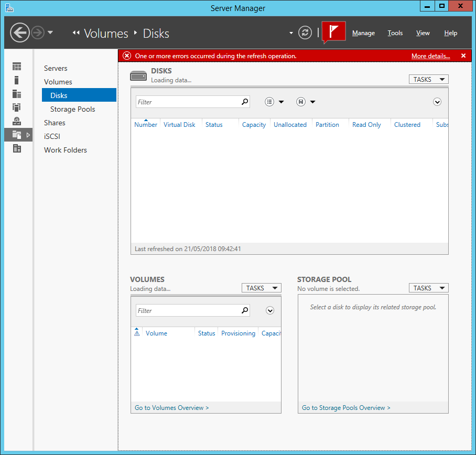Image resolution: width=476 pixels, height=455 pixels.
Task: Select Disks in navigation pane
Action: point(79,95)
